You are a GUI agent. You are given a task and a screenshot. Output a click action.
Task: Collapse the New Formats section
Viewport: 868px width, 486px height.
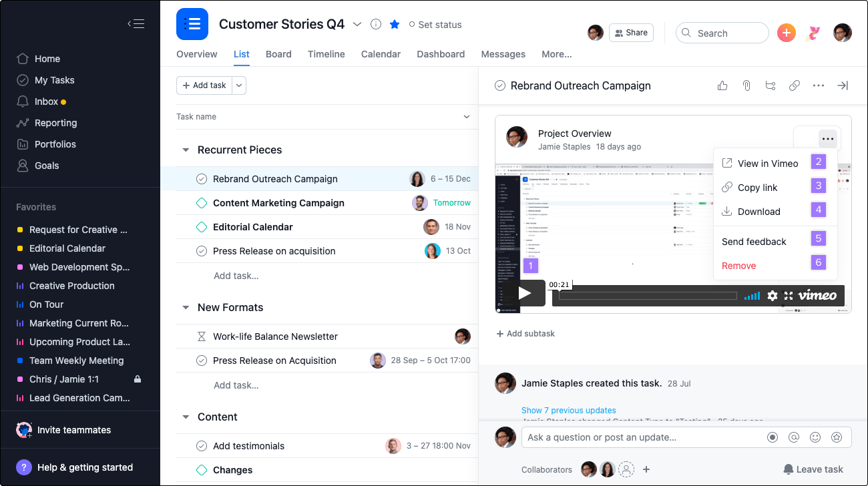click(186, 308)
